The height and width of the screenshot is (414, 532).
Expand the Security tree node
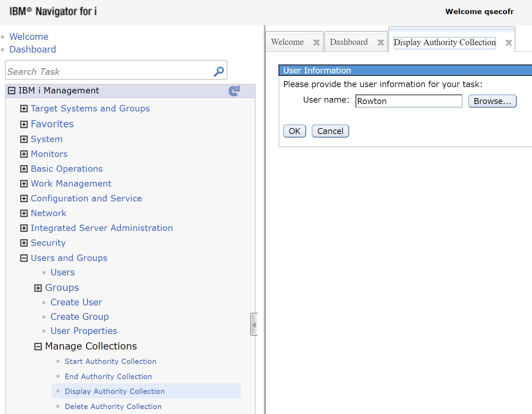click(x=24, y=243)
